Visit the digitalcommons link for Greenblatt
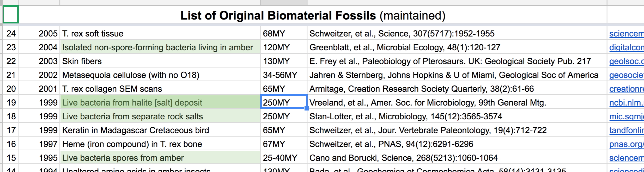The image size is (644, 172). pyautogui.click(x=626, y=47)
